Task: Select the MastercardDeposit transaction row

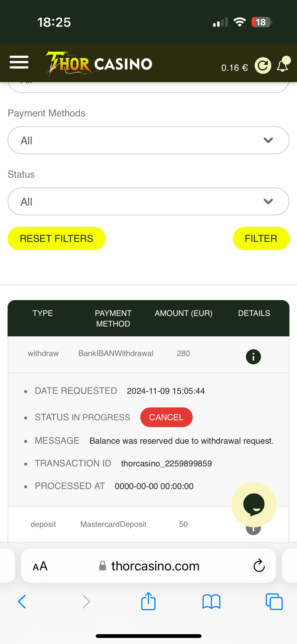Action: [113, 524]
